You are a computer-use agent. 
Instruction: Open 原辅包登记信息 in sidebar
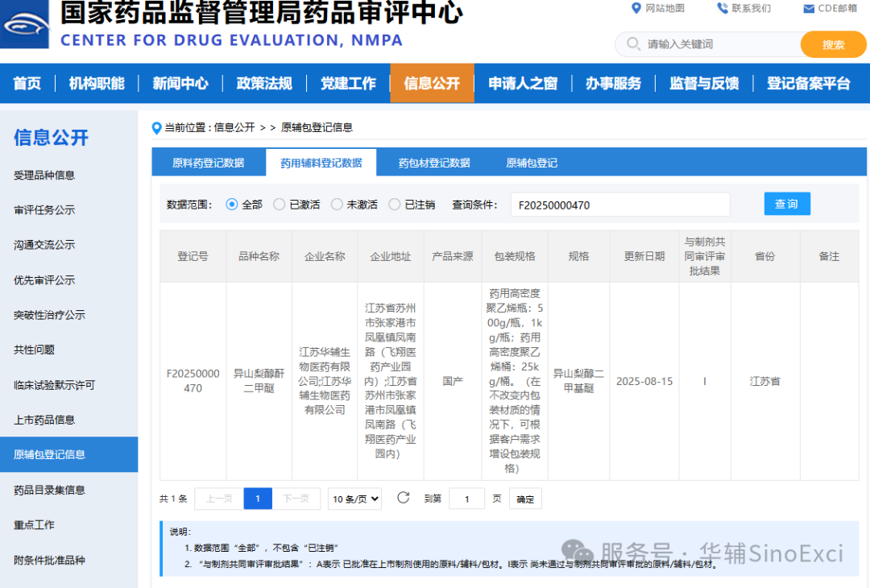pyautogui.click(x=68, y=454)
